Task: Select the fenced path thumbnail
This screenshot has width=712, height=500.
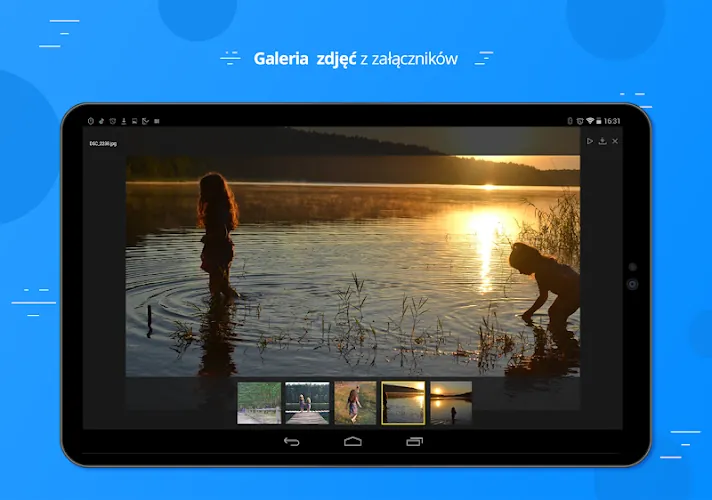Action: click(x=259, y=403)
